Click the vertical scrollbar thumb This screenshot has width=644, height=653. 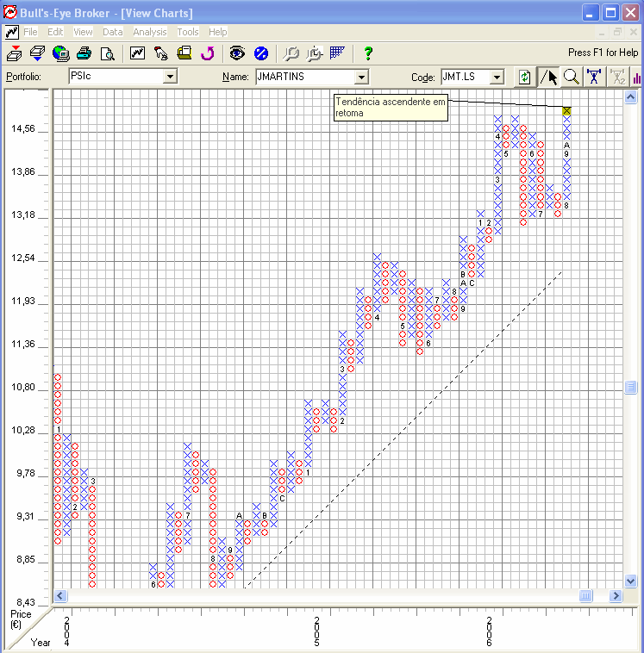pos(630,388)
